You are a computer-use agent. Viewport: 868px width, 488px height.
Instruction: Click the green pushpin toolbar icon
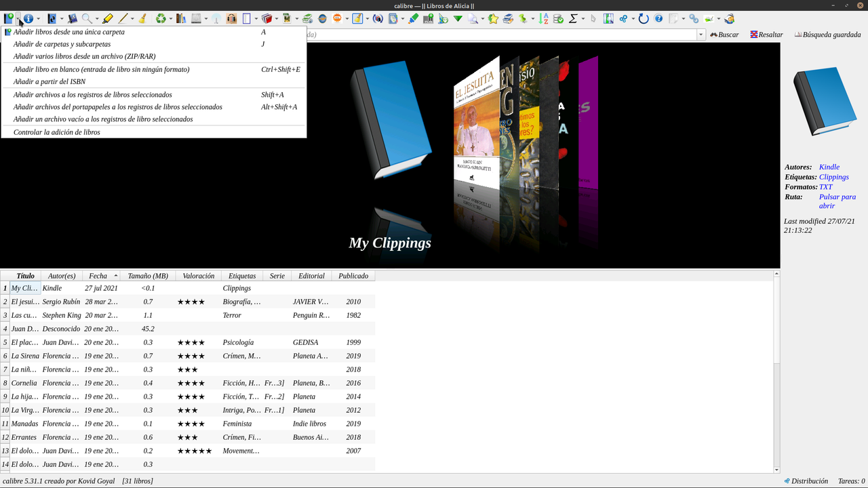(523, 18)
